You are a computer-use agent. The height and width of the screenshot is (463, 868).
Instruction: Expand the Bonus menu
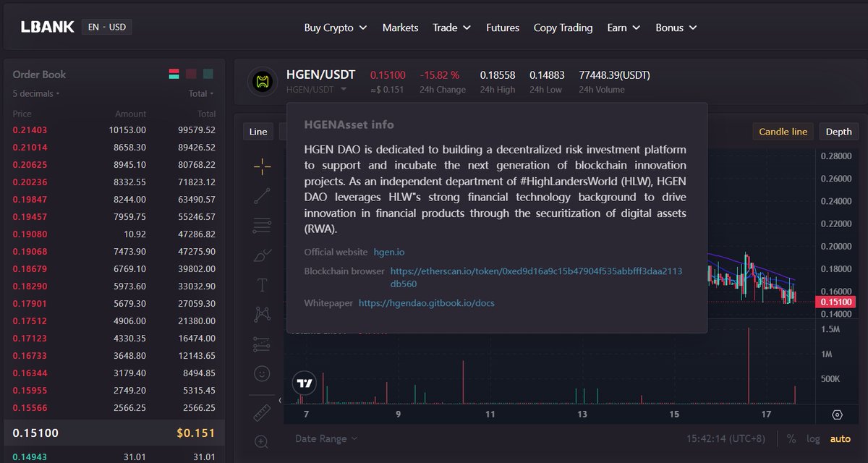point(676,27)
